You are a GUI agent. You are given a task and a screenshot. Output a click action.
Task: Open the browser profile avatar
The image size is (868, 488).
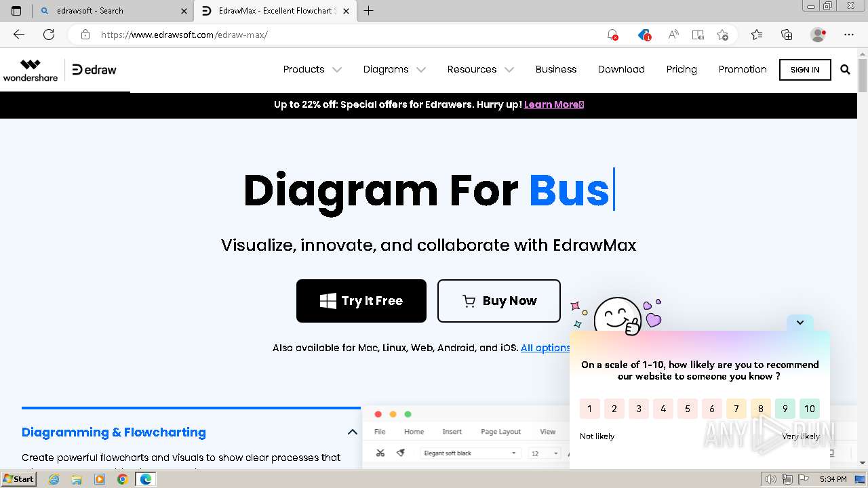[x=818, y=35]
